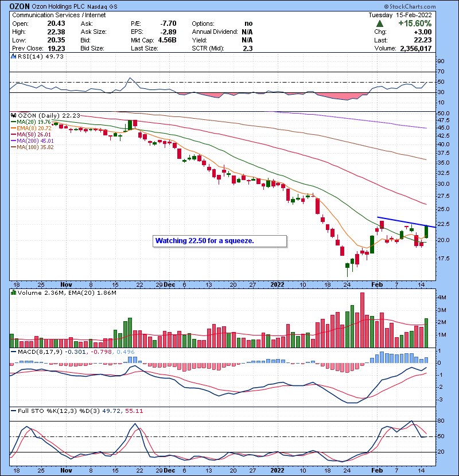Click the RSI(14) 49.73 label
This screenshot has height=476, width=459.
click(x=41, y=56)
